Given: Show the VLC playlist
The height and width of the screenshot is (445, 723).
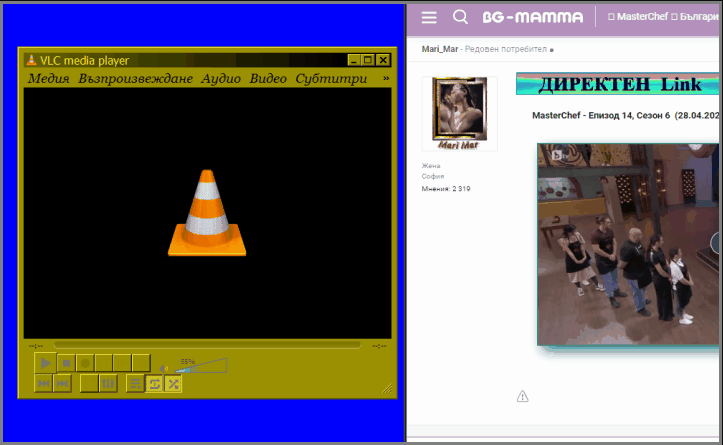Looking at the screenshot, I should click(135, 383).
